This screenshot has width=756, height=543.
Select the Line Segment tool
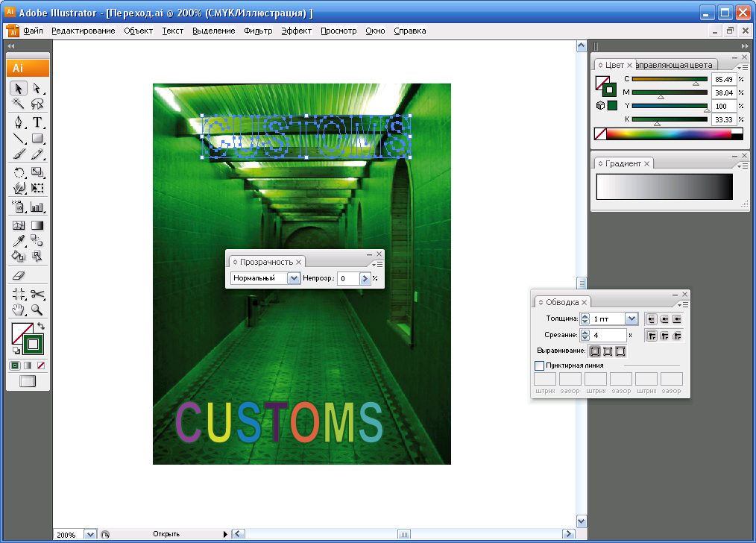click(19, 139)
